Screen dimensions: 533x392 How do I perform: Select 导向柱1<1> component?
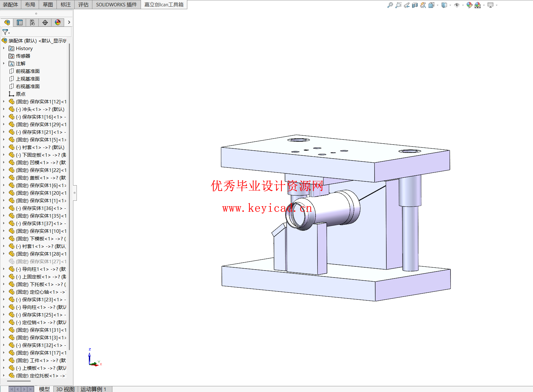38,269
